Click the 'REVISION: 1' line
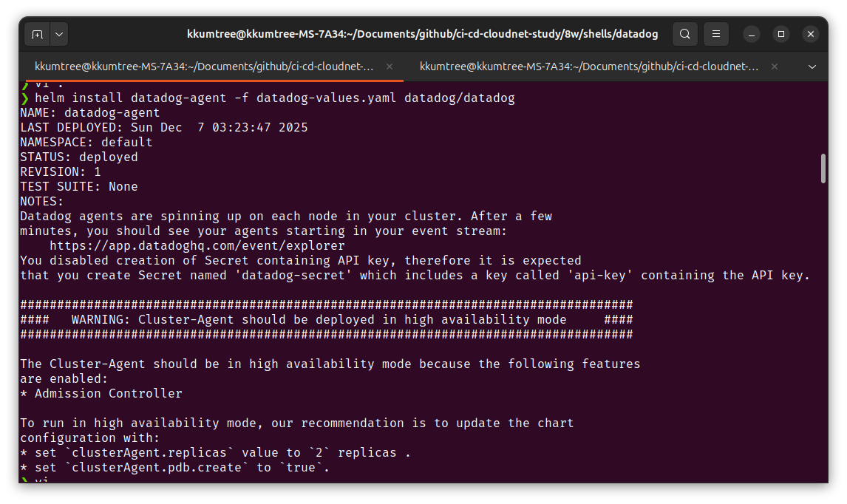Screen dimensions: 847x504 click(61, 171)
